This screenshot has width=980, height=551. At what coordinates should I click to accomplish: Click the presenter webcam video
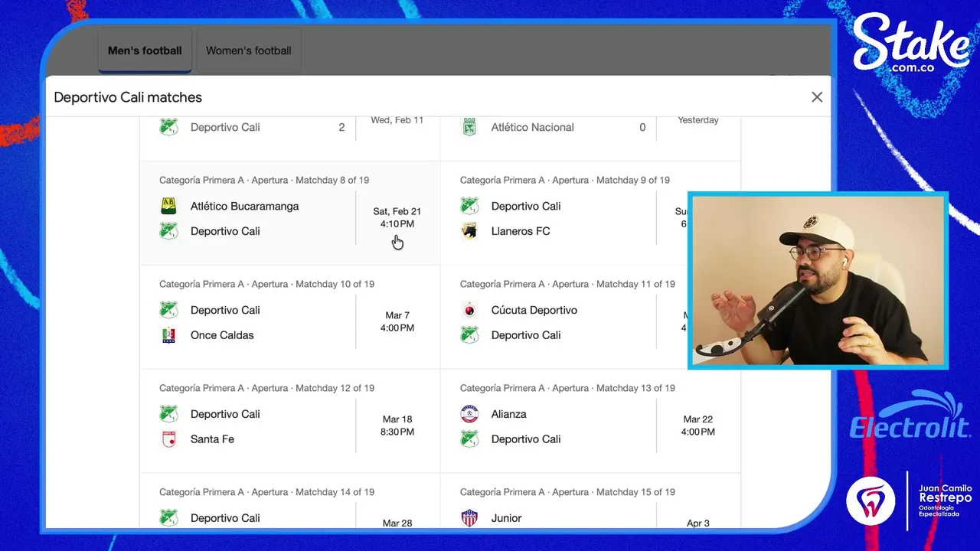click(818, 280)
